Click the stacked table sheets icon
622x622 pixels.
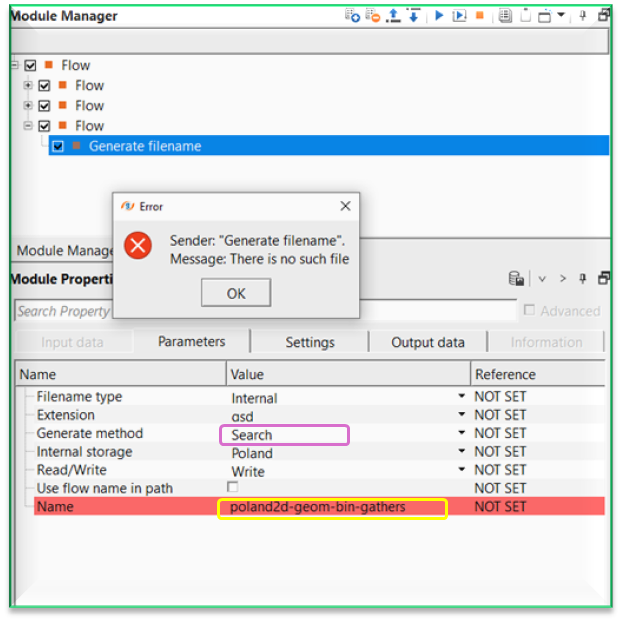tap(505, 16)
